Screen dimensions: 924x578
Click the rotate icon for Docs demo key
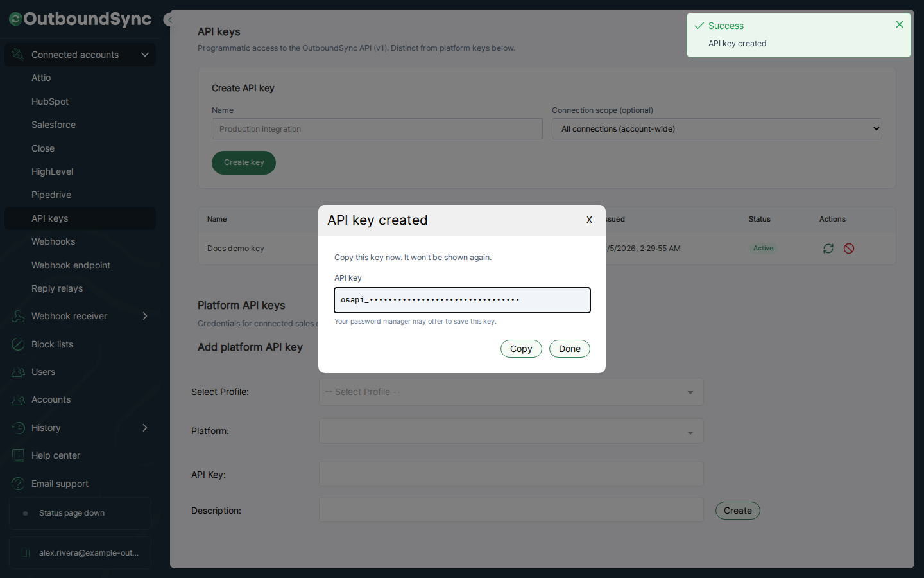pyautogui.click(x=828, y=249)
